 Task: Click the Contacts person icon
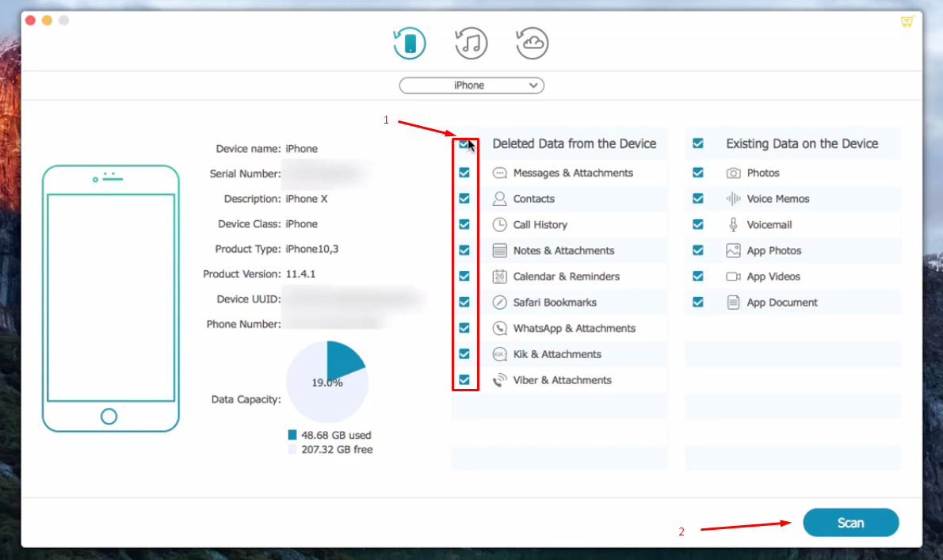pyautogui.click(x=500, y=199)
